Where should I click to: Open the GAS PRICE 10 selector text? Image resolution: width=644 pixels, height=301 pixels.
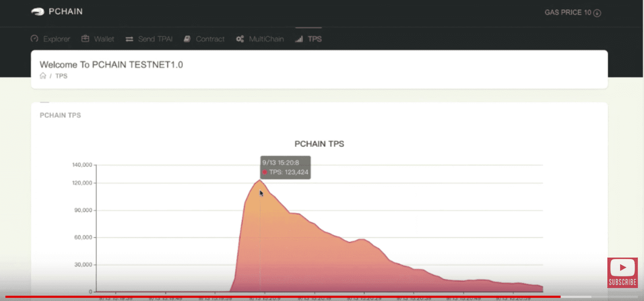[568, 12]
